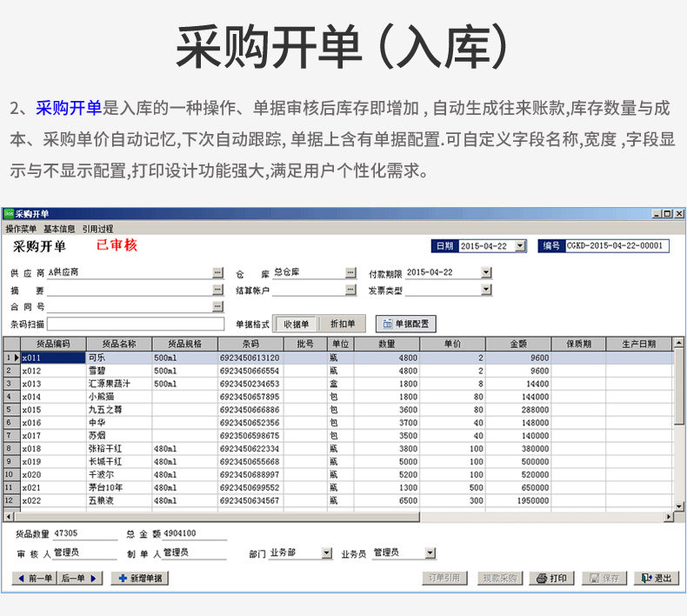This screenshot has height=616, width=687.
Task: Click the 编号 document number field
Action: coord(617,246)
